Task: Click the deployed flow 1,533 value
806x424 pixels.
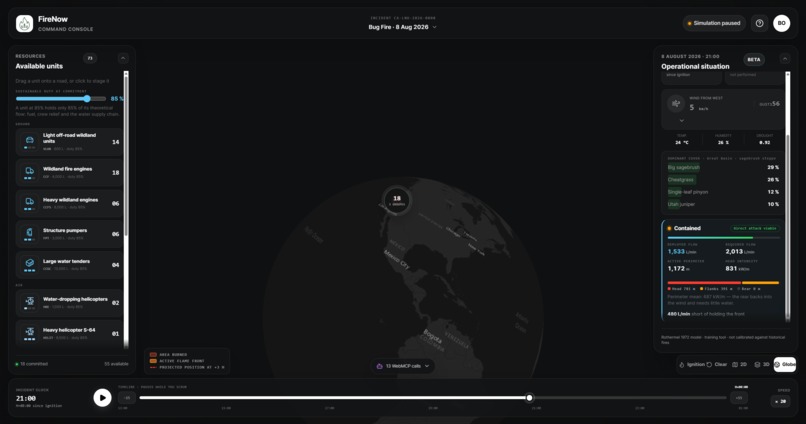Action: tap(676, 252)
